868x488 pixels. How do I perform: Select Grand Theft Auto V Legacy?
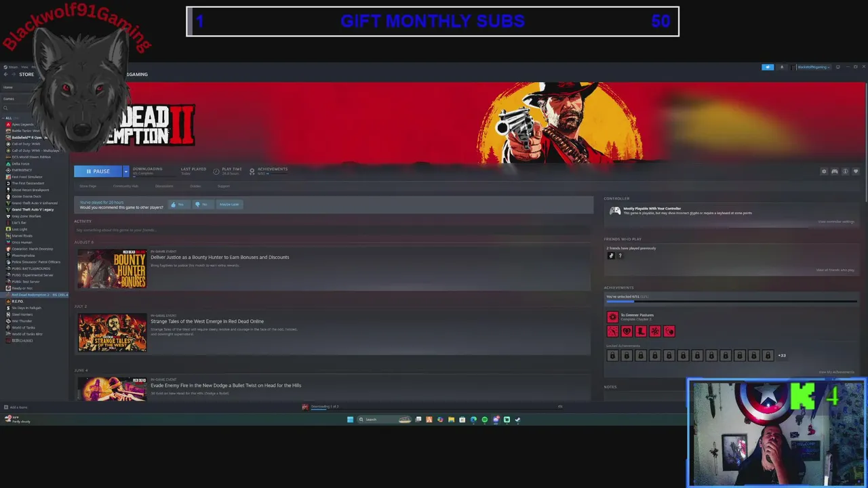click(33, 209)
